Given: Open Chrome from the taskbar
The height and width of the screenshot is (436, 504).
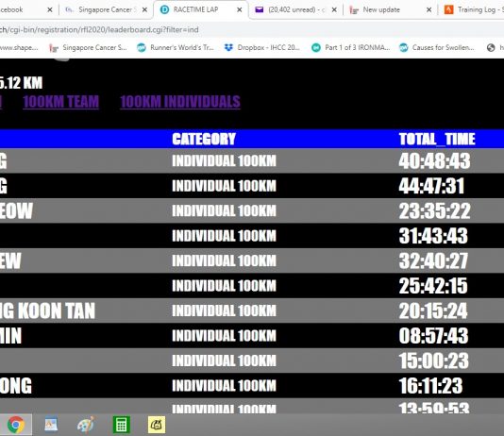Looking at the screenshot, I should tap(16, 425).
